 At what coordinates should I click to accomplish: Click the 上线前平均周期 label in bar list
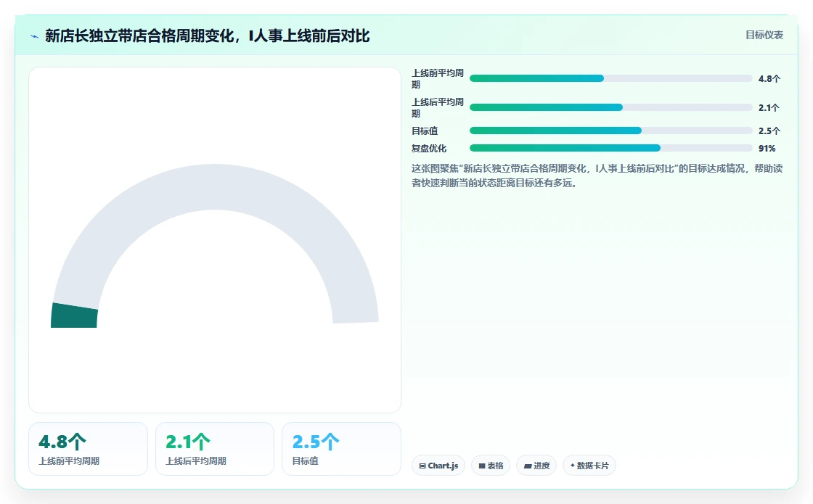[x=438, y=79]
